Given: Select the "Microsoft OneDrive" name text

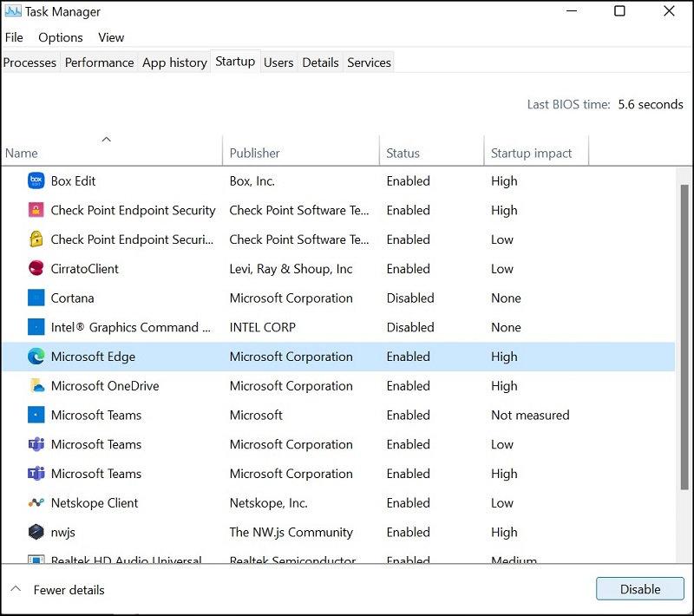Looking at the screenshot, I should 105,386.
